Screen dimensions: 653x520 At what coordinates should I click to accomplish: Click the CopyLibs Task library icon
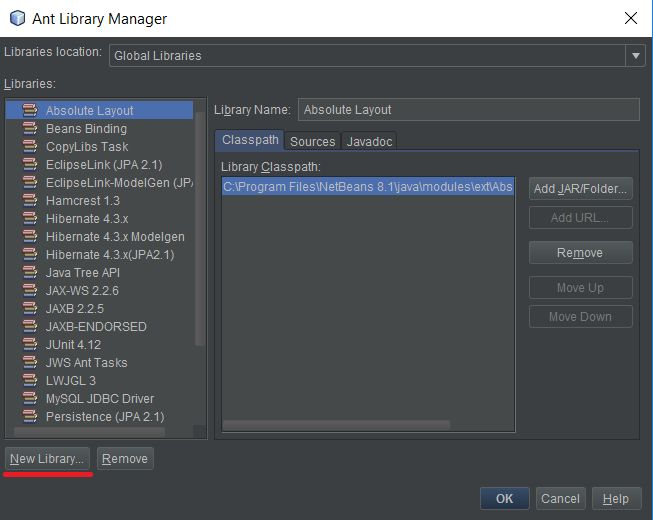[x=30, y=146]
